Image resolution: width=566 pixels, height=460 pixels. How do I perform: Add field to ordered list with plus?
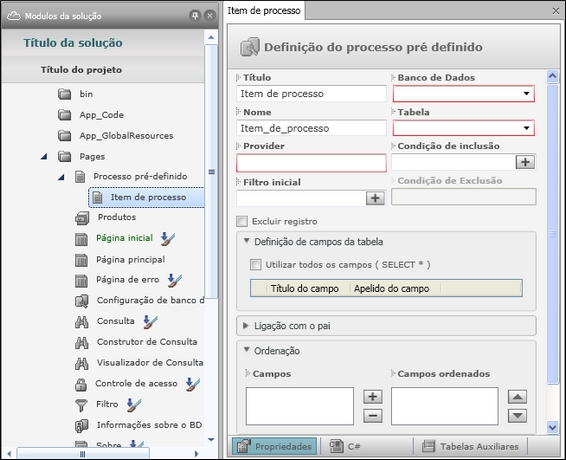coord(373,397)
